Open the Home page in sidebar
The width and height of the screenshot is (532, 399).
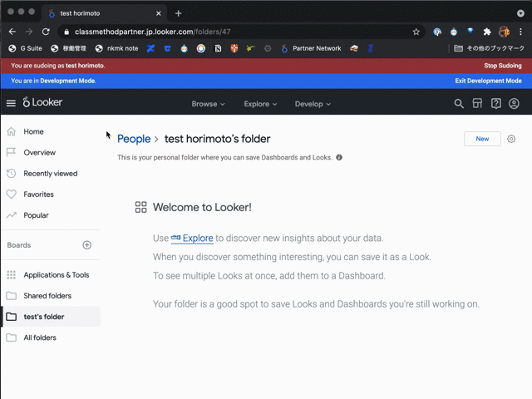point(33,131)
